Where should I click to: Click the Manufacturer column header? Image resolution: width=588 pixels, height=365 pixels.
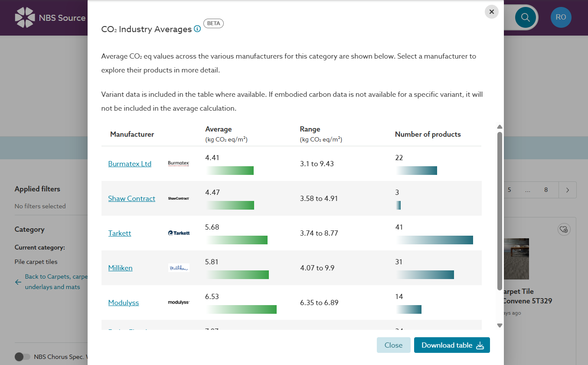coord(132,134)
